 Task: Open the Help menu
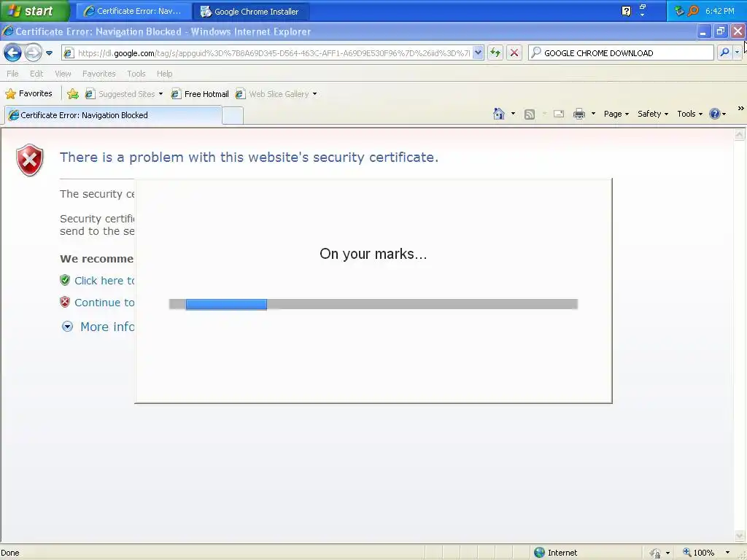[x=164, y=74]
